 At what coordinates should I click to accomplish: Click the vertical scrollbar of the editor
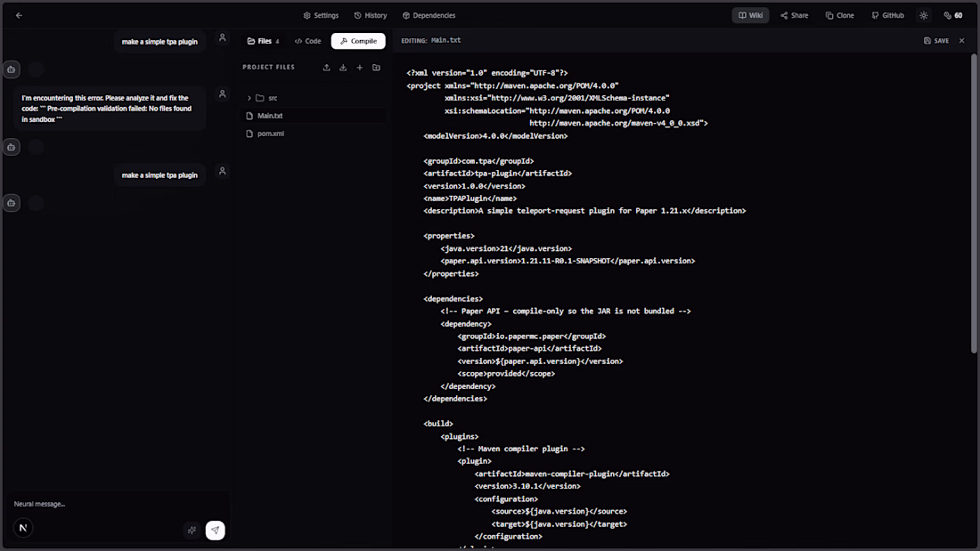(974, 203)
